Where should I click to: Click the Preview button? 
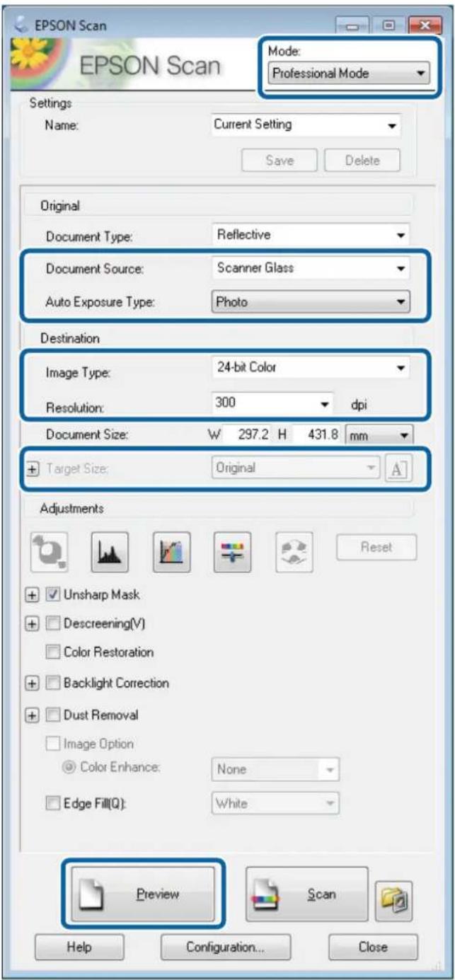[144, 894]
